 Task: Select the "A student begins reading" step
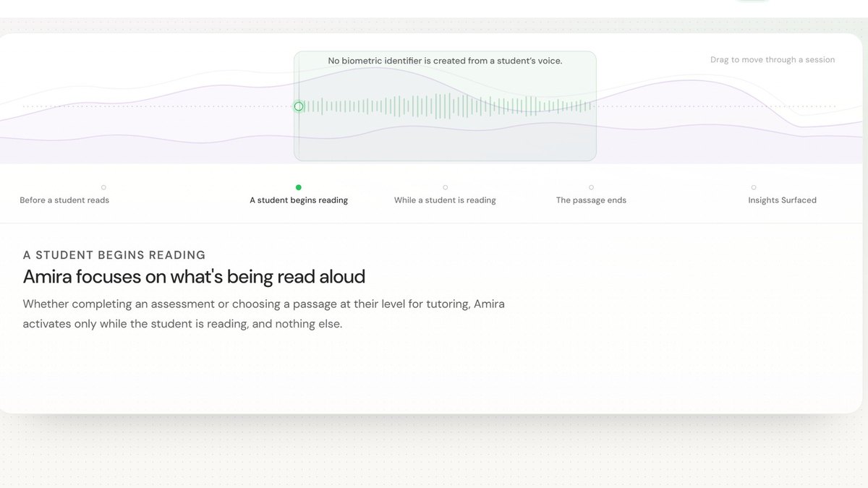point(299,200)
